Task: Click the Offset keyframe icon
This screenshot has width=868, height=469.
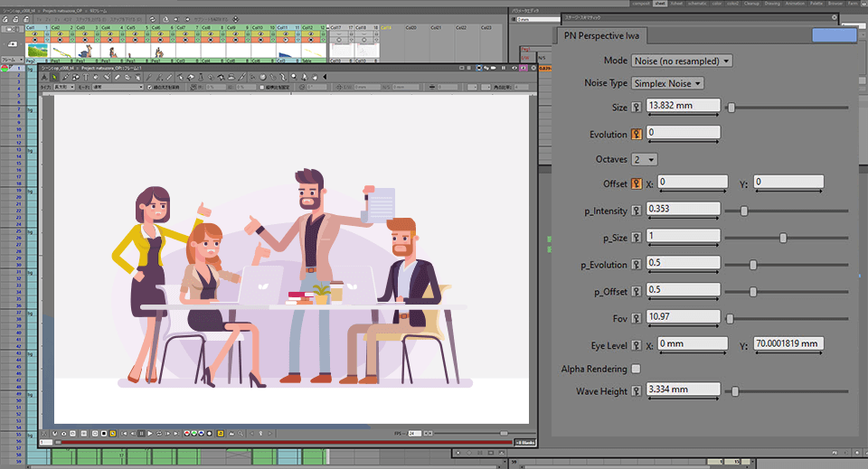Action: point(637,183)
